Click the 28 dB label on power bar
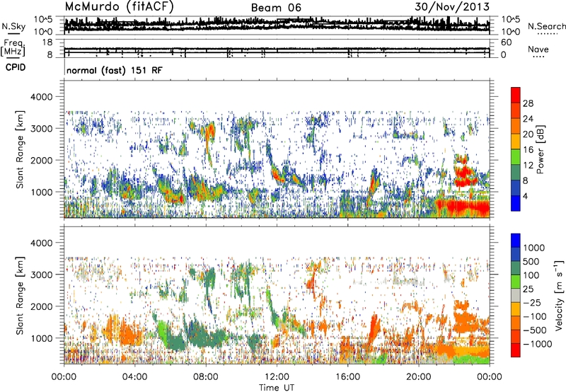Image resolution: width=566 pixels, height=392 pixels. click(528, 103)
